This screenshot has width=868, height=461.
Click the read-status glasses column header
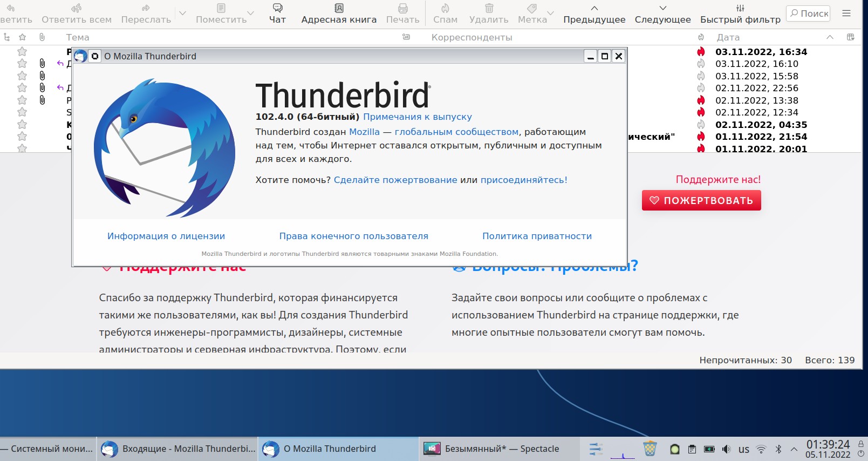coord(406,37)
